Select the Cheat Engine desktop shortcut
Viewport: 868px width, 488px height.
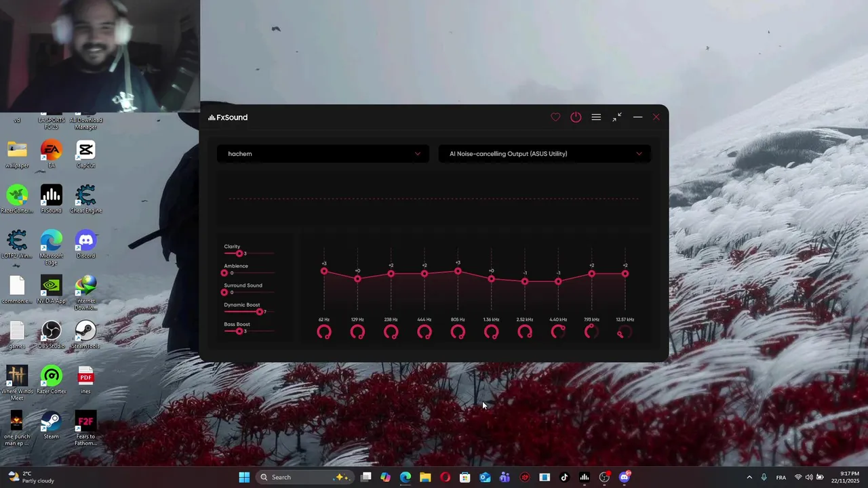[x=85, y=199]
